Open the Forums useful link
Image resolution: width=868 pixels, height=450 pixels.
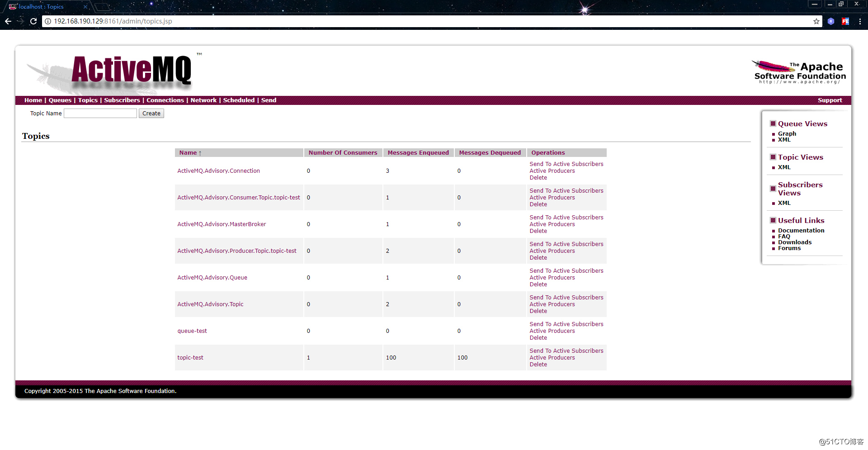click(789, 248)
